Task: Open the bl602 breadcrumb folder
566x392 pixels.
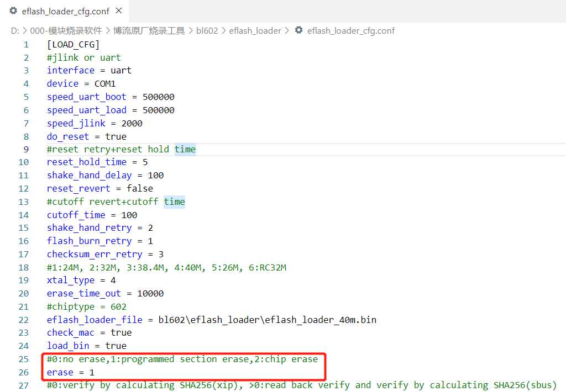Action: (x=207, y=31)
